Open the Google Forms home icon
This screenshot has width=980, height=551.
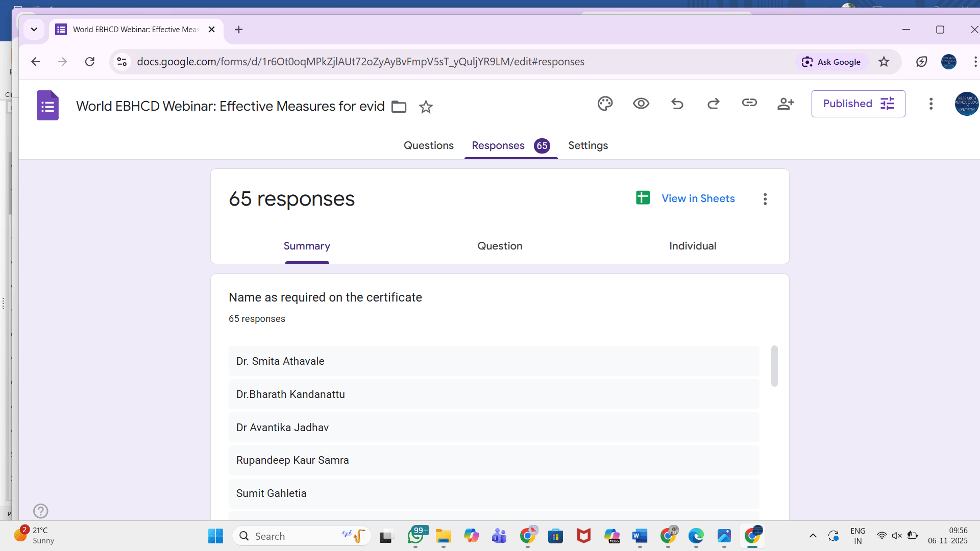[x=47, y=106]
